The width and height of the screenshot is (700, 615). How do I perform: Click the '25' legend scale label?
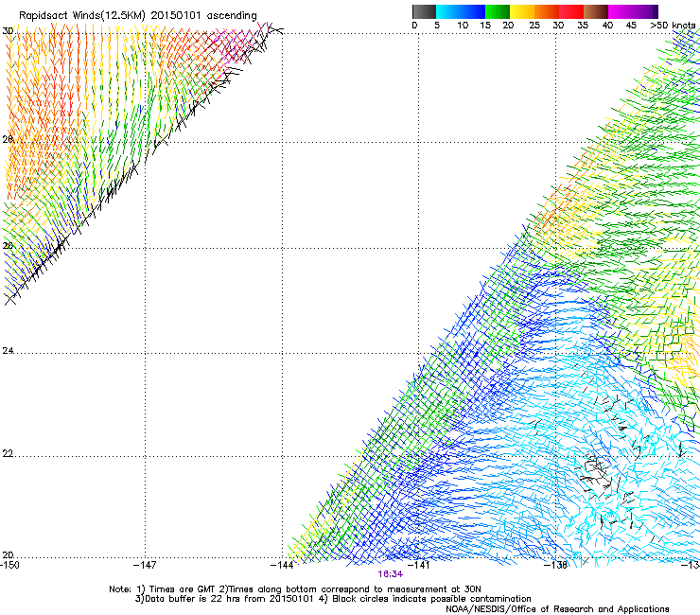534,25
